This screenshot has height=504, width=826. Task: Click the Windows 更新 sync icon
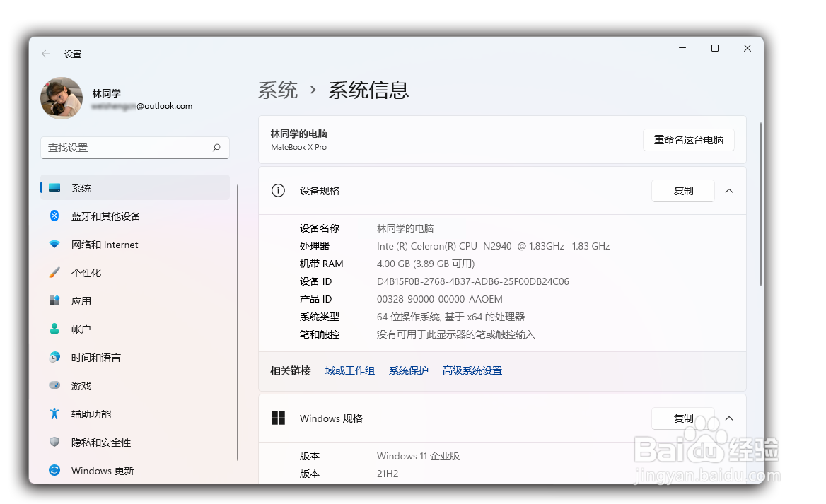54,470
